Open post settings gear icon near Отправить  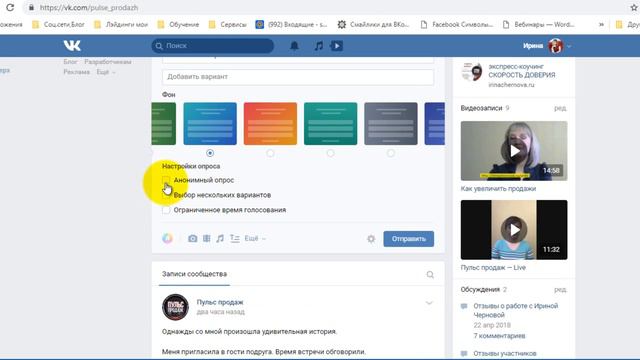point(371,239)
